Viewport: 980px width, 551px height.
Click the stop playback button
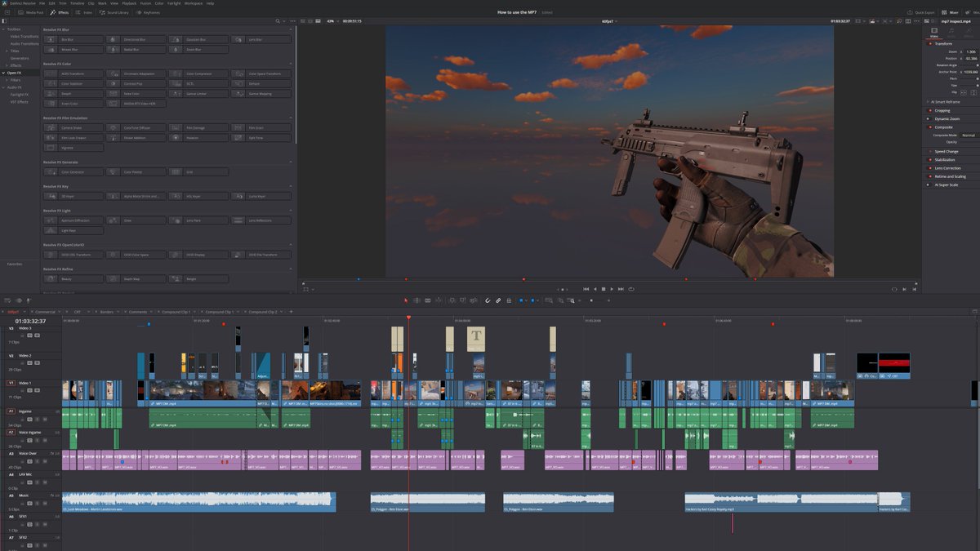click(604, 288)
